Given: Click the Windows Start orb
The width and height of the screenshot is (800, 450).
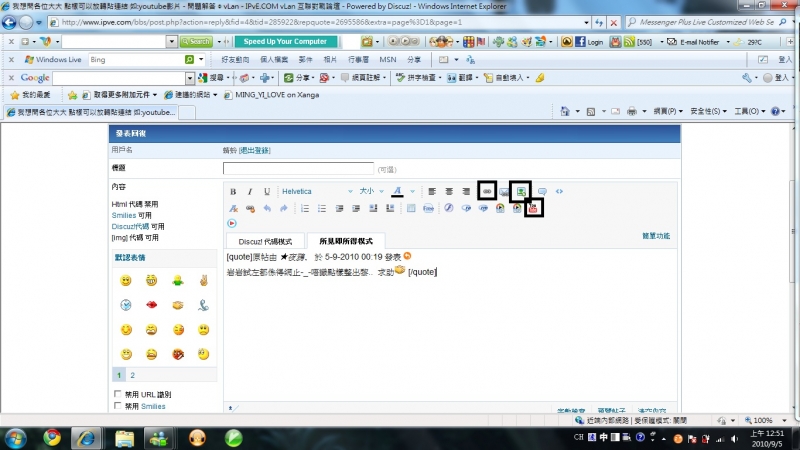Looking at the screenshot, I should (x=15, y=438).
